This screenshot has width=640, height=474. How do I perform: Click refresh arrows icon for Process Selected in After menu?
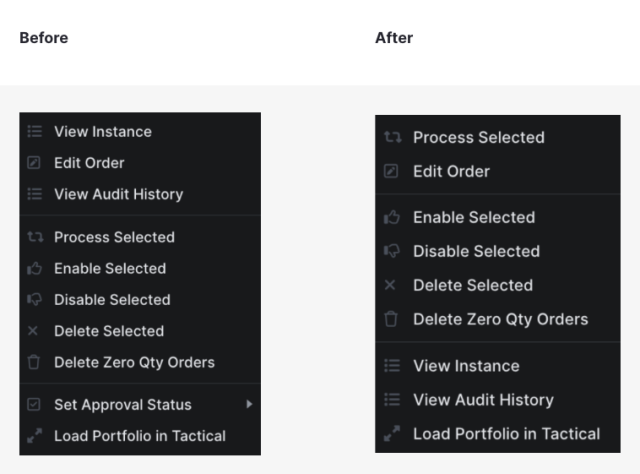click(392, 137)
